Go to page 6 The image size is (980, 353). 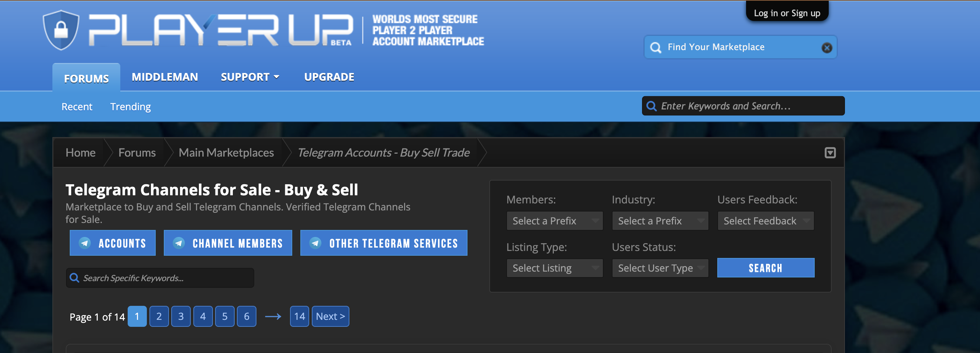246,317
